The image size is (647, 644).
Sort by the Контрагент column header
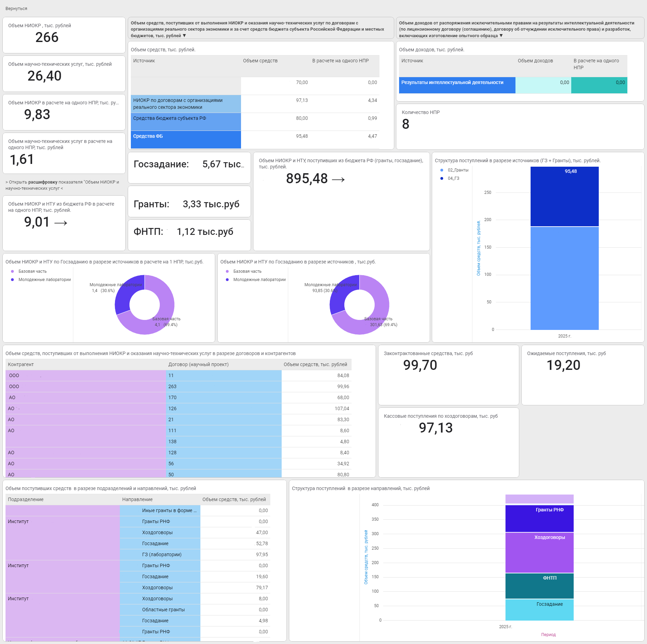coord(21,364)
